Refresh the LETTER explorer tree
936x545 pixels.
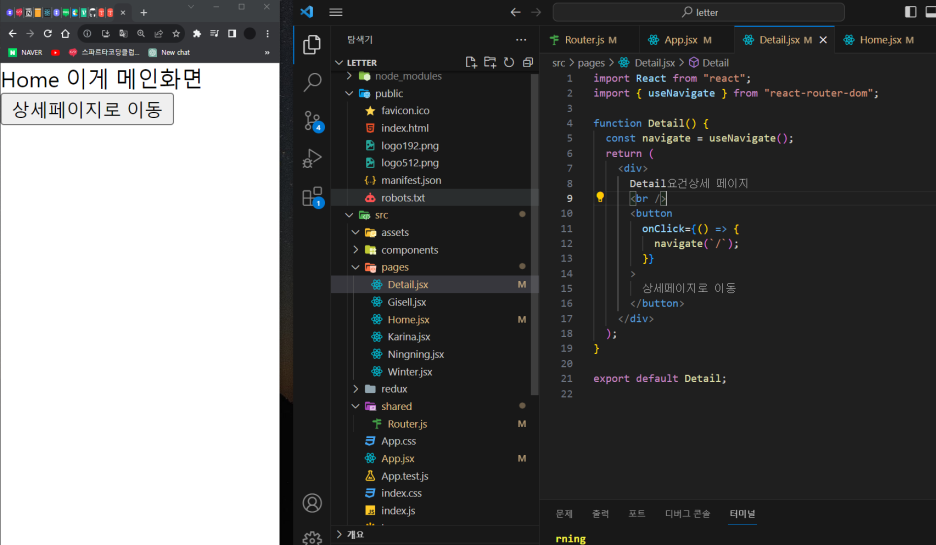[x=509, y=62]
